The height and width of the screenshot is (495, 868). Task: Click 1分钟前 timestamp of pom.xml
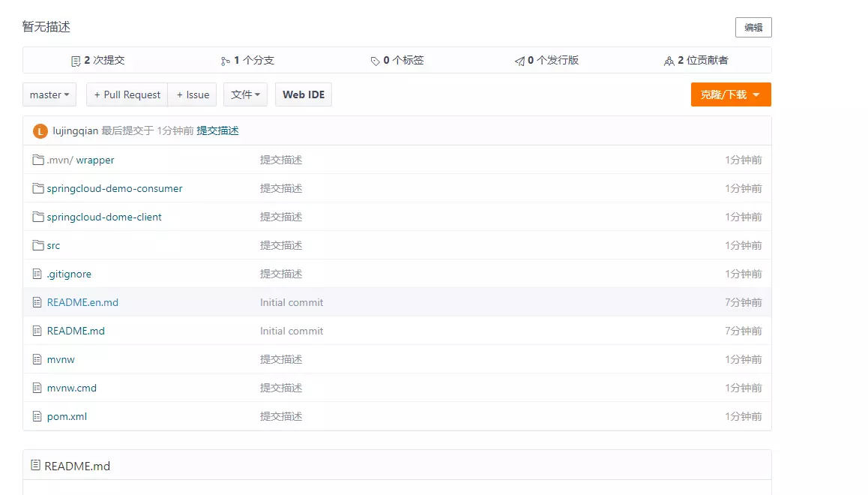(744, 416)
